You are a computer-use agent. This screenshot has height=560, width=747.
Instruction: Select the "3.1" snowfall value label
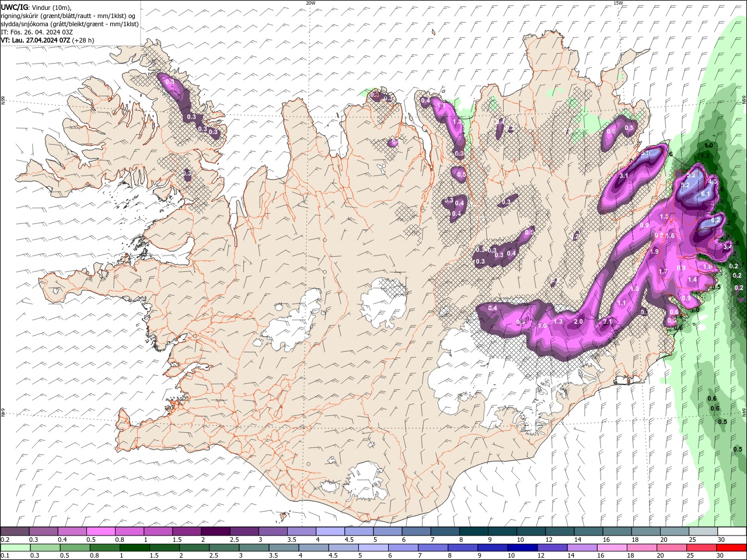point(623,176)
